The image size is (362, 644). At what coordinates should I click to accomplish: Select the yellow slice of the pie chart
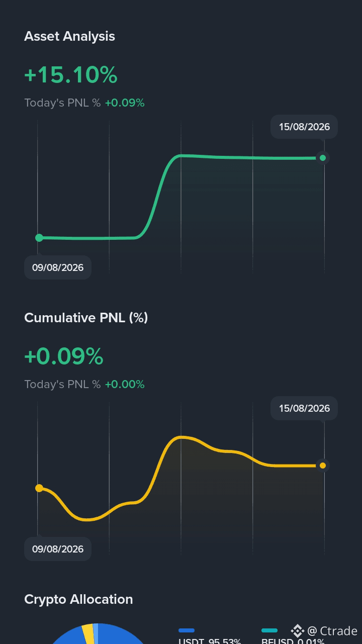pos(88,634)
